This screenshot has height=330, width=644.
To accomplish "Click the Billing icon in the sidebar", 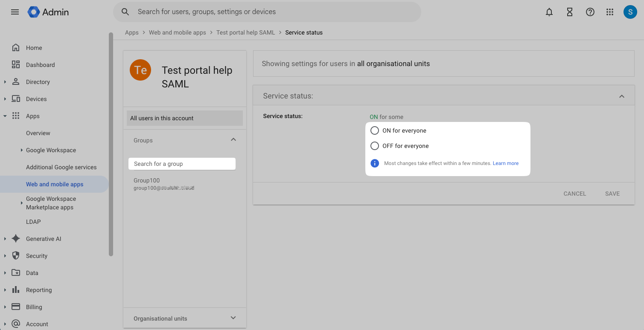I will click(x=17, y=307).
